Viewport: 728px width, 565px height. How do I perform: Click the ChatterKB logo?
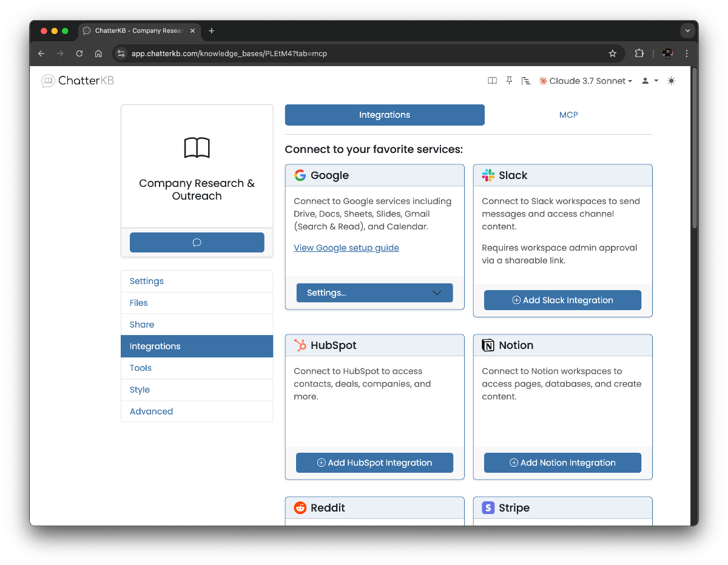(x=78, y=81)
